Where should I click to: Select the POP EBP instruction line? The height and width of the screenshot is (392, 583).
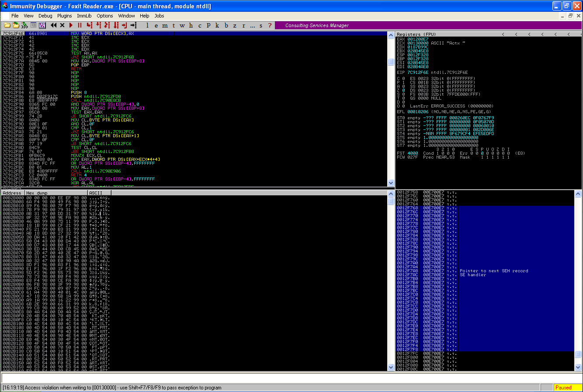(194, 65)
